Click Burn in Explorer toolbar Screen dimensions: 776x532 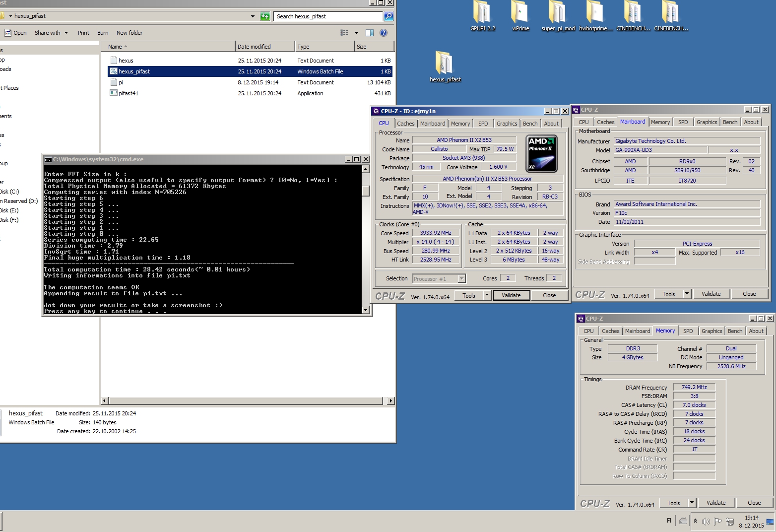[103, 33]
